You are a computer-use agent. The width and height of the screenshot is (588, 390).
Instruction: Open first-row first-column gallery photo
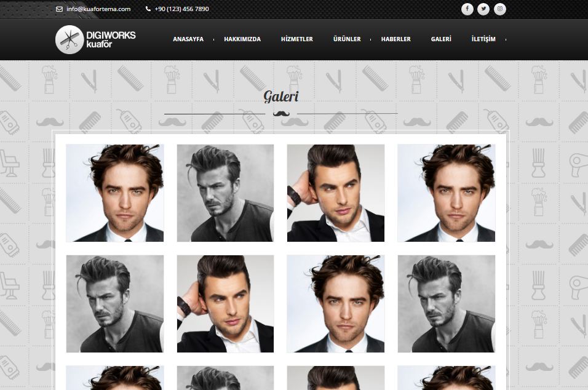tap(115, 193)
